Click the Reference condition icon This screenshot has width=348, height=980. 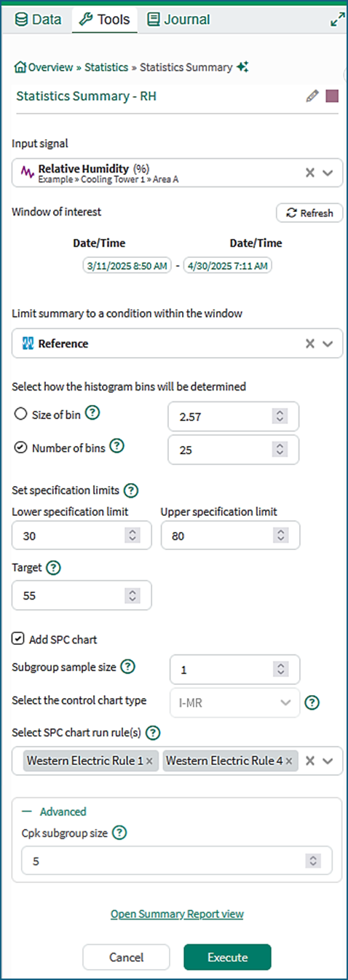pyautogui.click(x=28, y=343)
